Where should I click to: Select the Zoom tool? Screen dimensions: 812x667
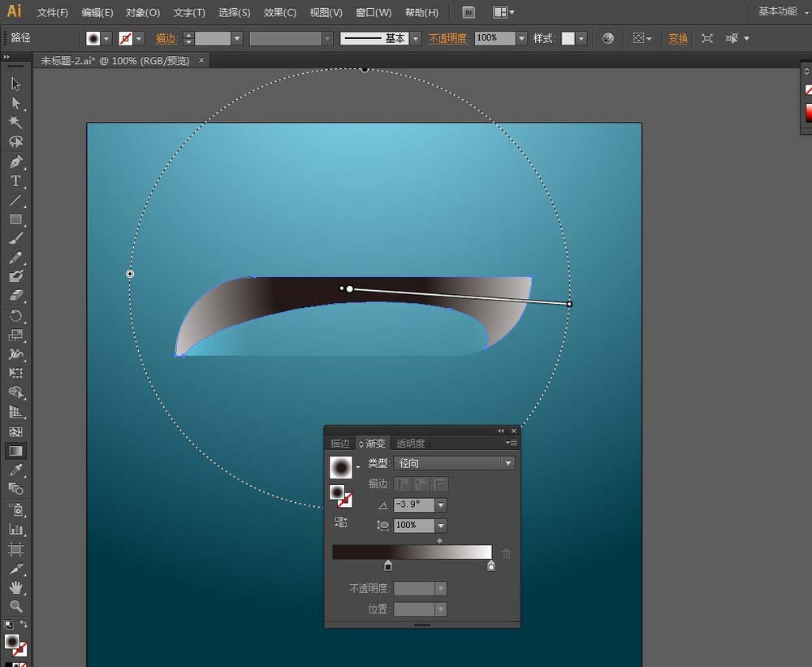pos(15,606)
